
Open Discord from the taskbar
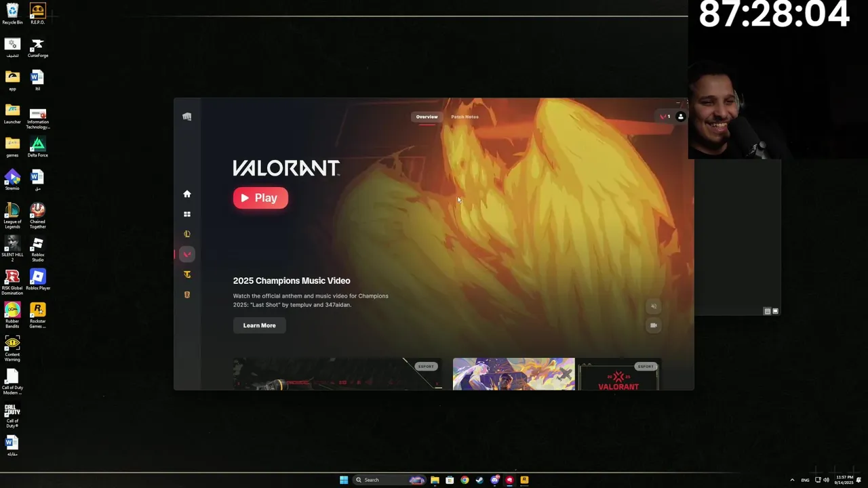(494, 480)
